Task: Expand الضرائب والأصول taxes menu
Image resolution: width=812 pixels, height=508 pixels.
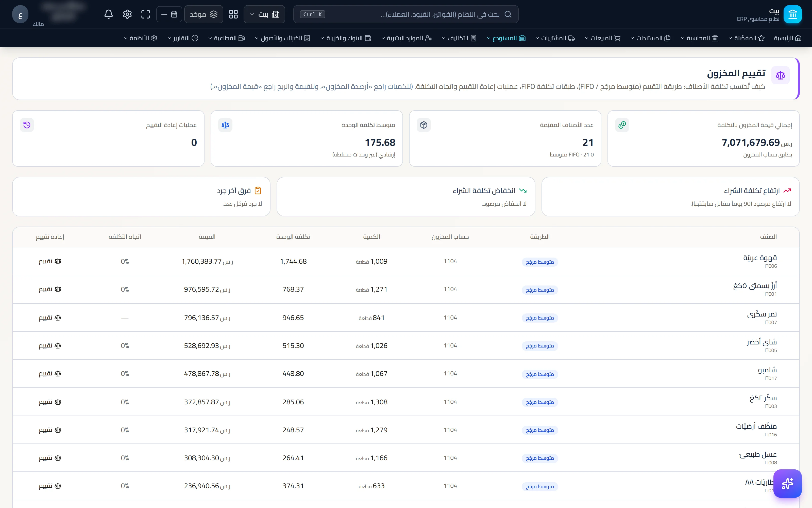Action: pos(282,38)
